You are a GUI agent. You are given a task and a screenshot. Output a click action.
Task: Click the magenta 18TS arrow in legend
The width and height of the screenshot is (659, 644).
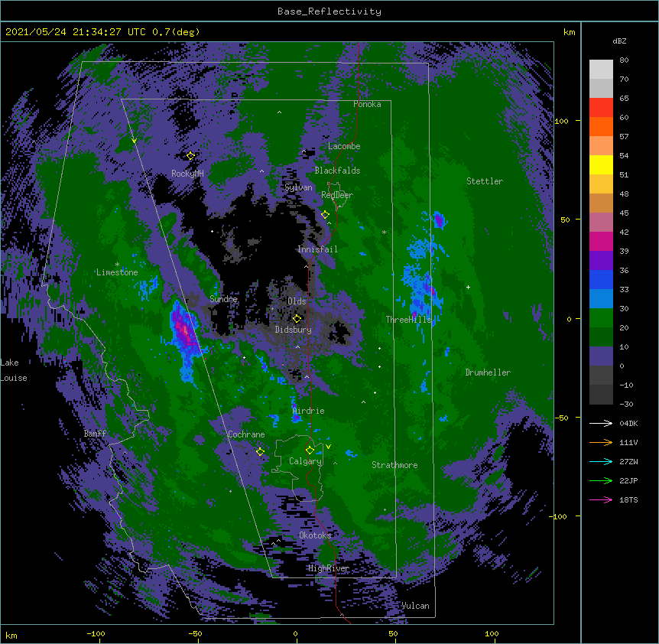pyautogui.click(x=601, y=499)
